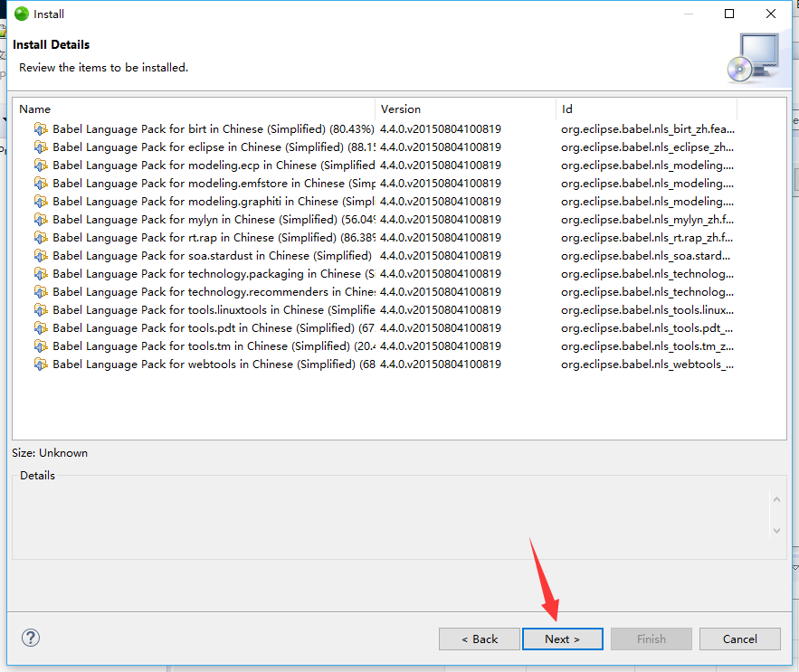This screenshot has width=799, height=672.
Task: Click Id org.eclipse.babel.nls_tools.pdt_...
Action: coord(647,328)
